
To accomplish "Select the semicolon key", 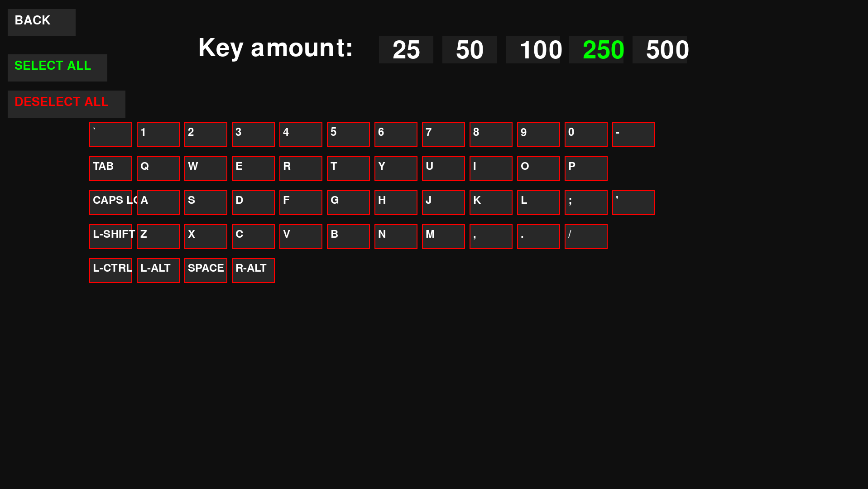I will (x=586, y=202).
